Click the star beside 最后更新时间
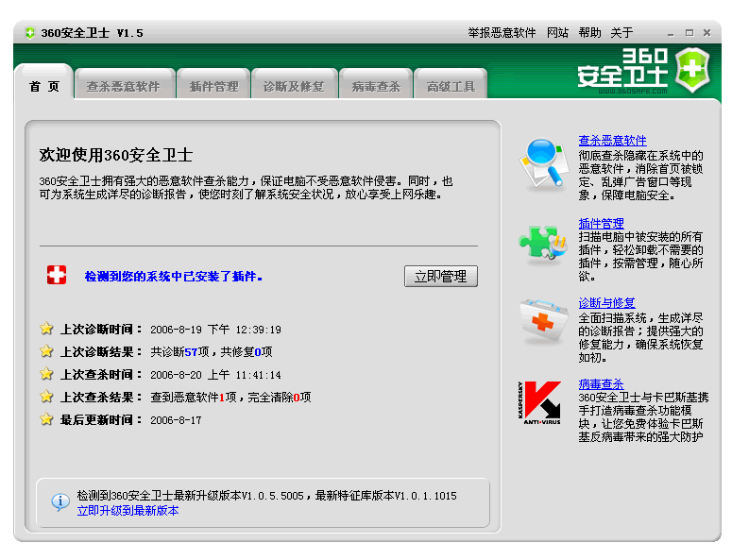 click(x=46, y=418)
